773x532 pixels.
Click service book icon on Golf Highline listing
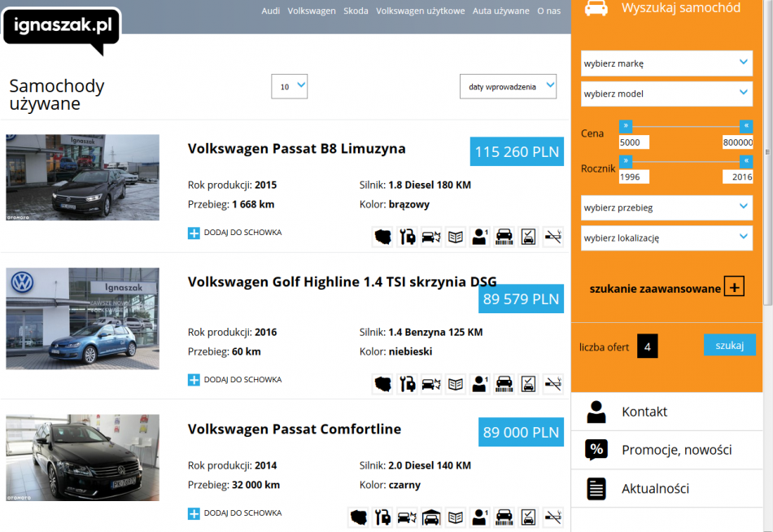tap(456, 384)
